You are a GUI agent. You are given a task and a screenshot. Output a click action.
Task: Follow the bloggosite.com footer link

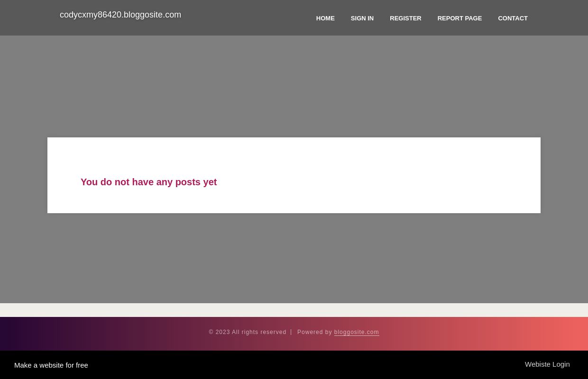(x=356, y=332)
